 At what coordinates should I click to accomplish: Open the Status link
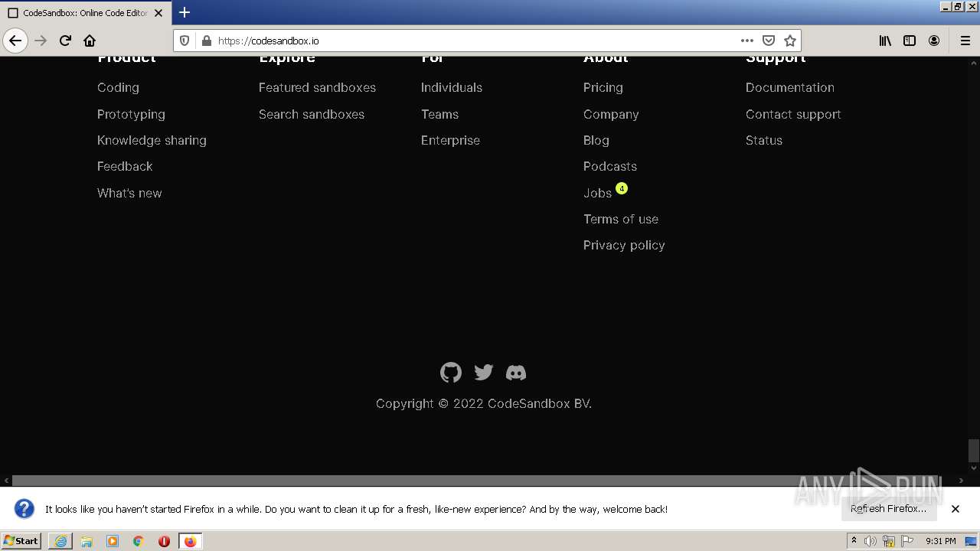764,140
